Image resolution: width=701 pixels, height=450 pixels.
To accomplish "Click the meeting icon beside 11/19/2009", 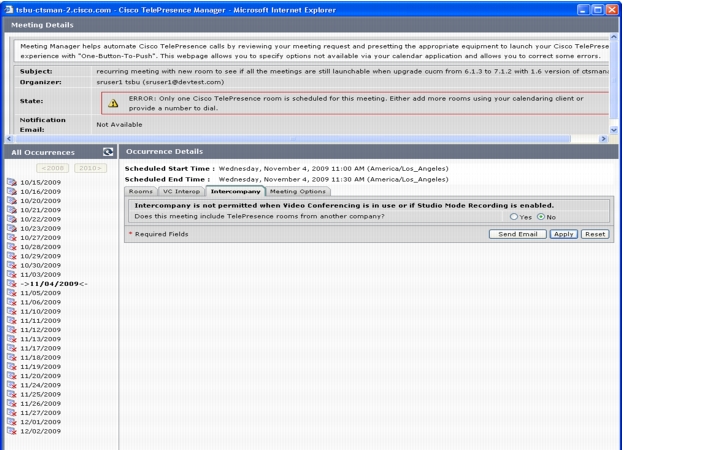I will pyautogui.click(x=12, y=366).
